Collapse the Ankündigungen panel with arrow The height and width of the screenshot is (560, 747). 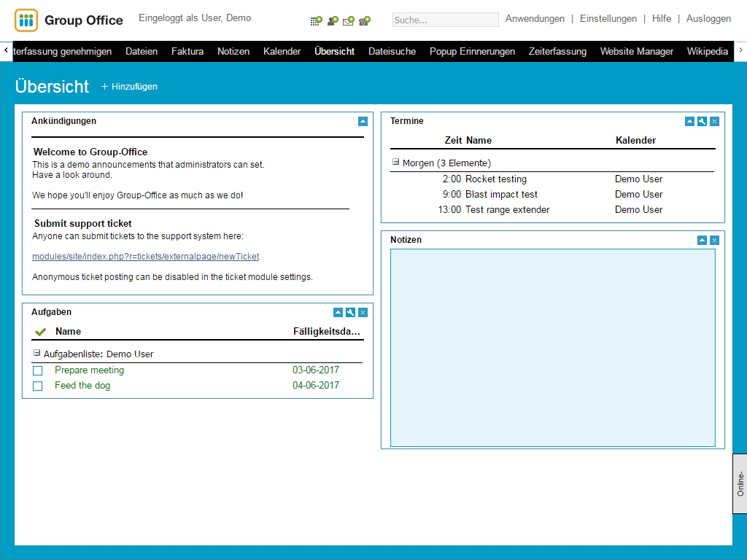point(363,122)
